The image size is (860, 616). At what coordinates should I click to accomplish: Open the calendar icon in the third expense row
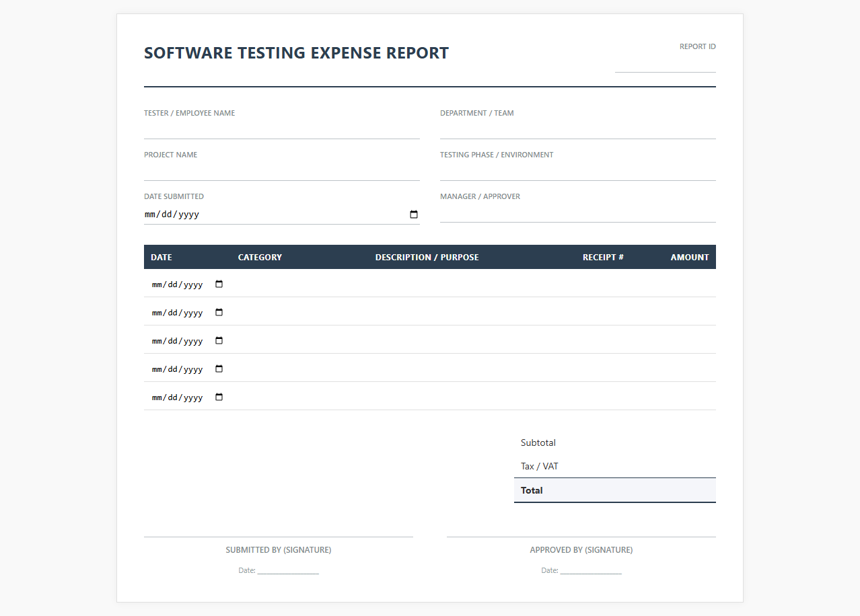point(219,341)
